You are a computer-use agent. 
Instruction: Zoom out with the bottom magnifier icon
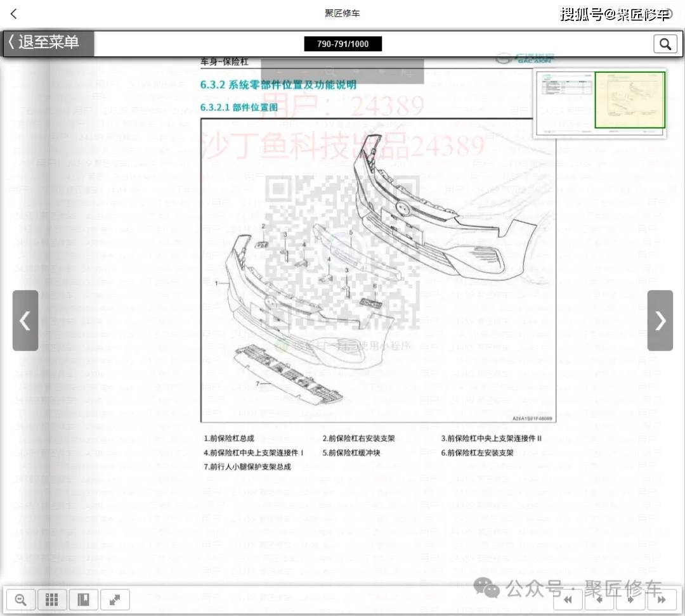pyautogui.click(x=20, y=600)
